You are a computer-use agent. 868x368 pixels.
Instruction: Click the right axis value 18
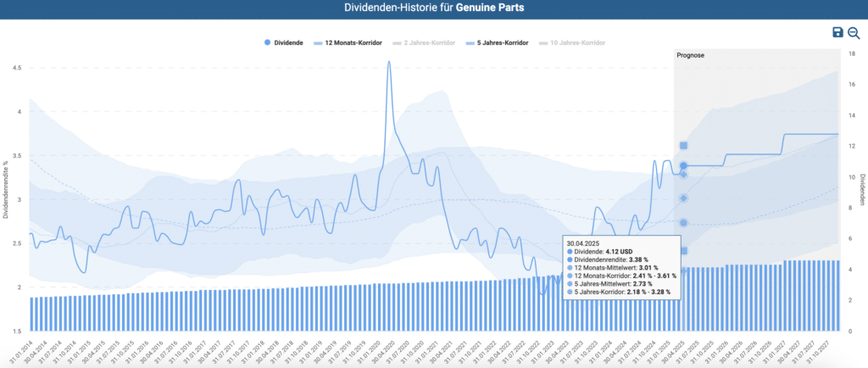click(851, 53)
